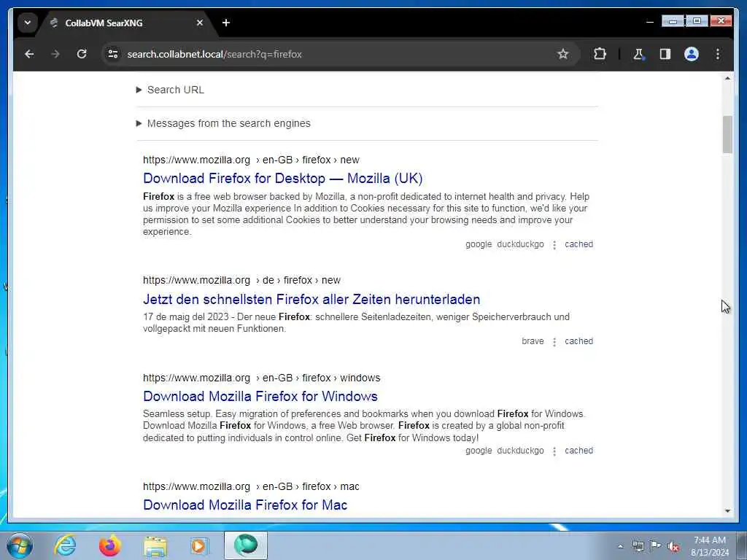Click the en-GB › firefox › mac URL
This screenshot has width=747, height=560.
point(251,486)
